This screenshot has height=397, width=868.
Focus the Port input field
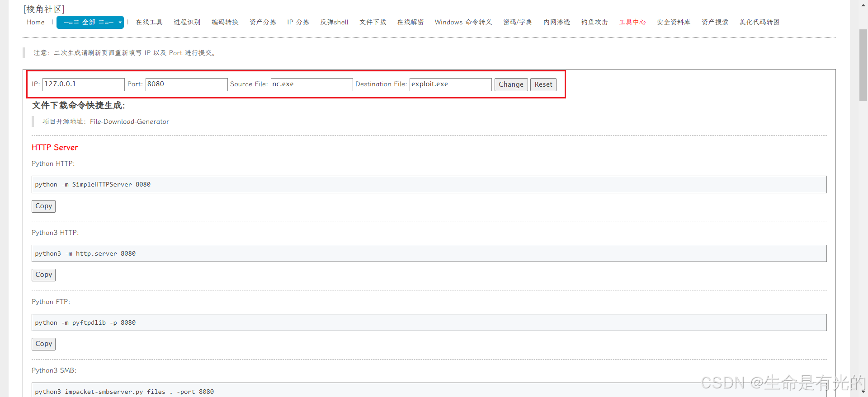186,84
